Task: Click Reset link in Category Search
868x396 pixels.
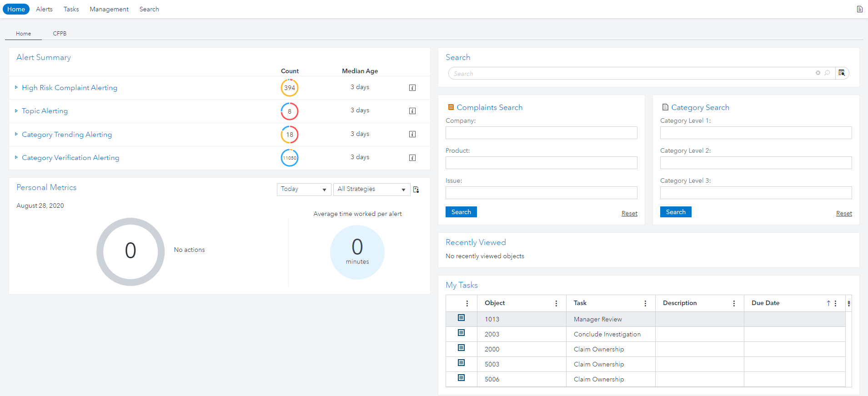Action: point(843,213)
